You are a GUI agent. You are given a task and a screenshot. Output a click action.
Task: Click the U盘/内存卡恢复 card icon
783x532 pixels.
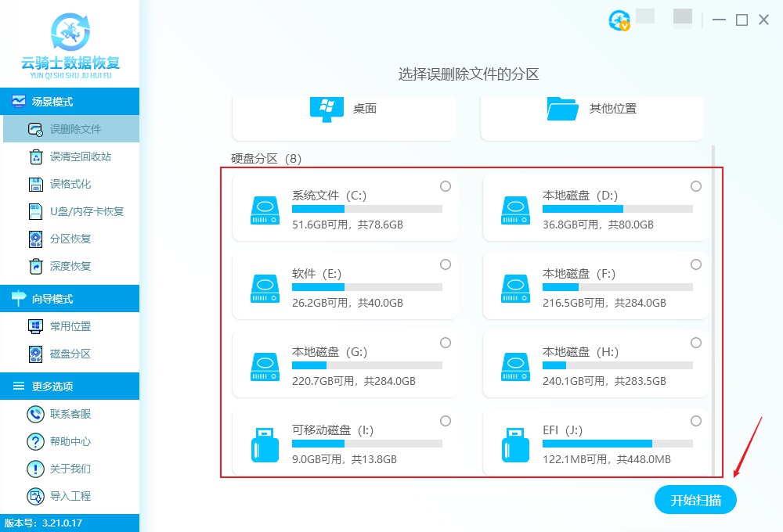[x=35, y=211]
